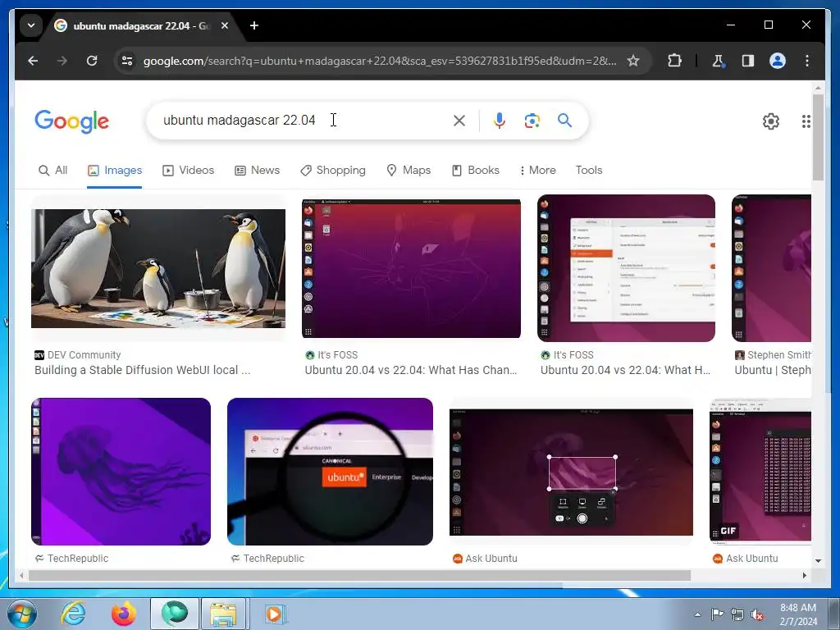Image resolution: width=840 pixels, height=630 pixels.
Task: Click the horizontal scrollbar right arrow
Action: coord(805,575)
